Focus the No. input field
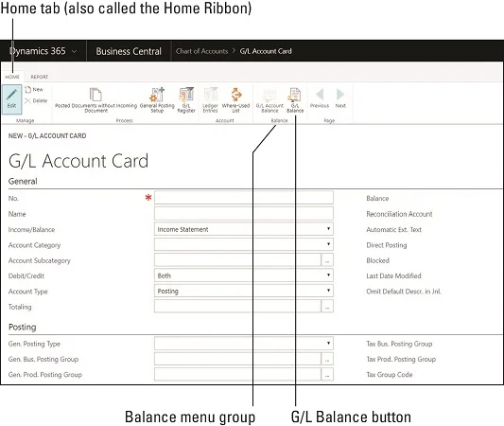The image size is (504, 426). tap(244, 198)
